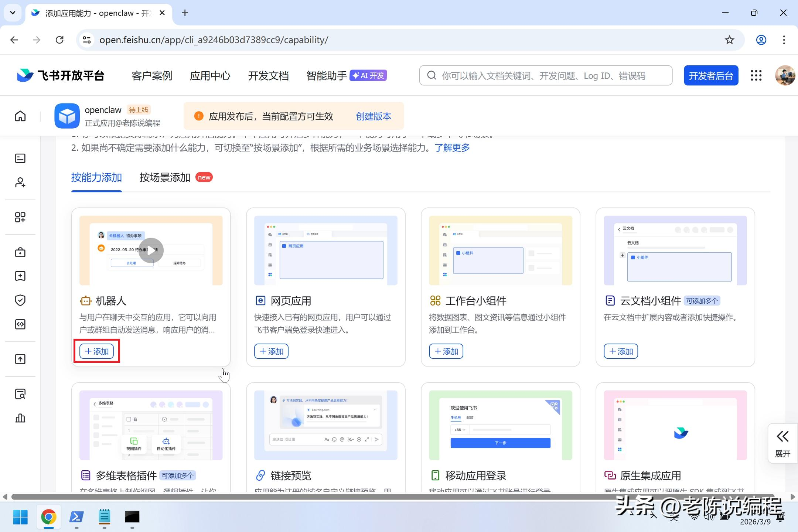This screenshot has width=798, height=532.
Task: Open the nine-dot apps grid icon
Action: point(756,76)
